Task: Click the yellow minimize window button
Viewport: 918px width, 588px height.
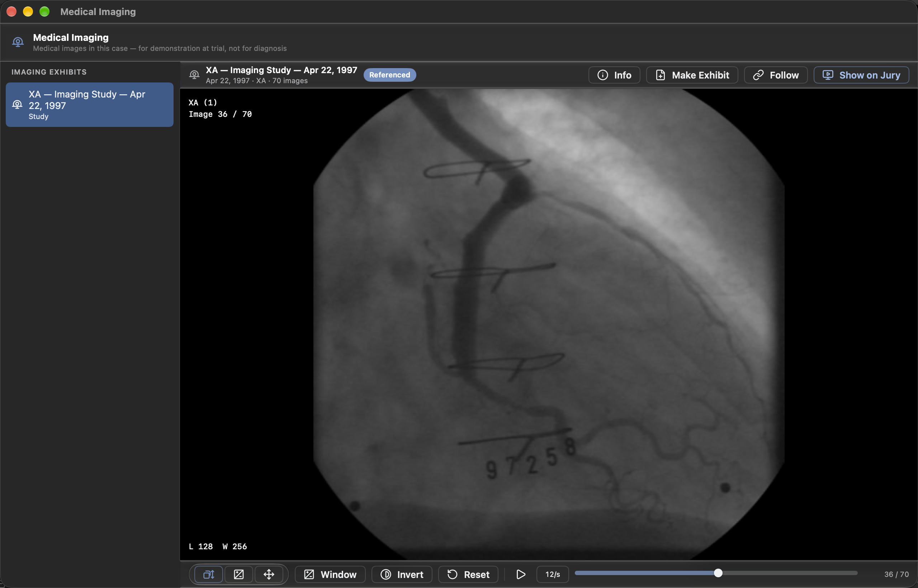Action: click(28, 11)
